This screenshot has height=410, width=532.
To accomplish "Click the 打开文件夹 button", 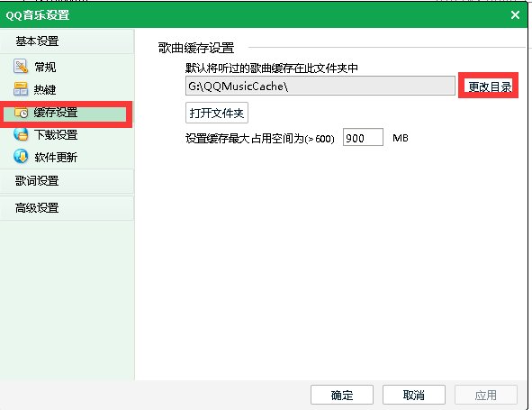I will [x=217, y=113].
